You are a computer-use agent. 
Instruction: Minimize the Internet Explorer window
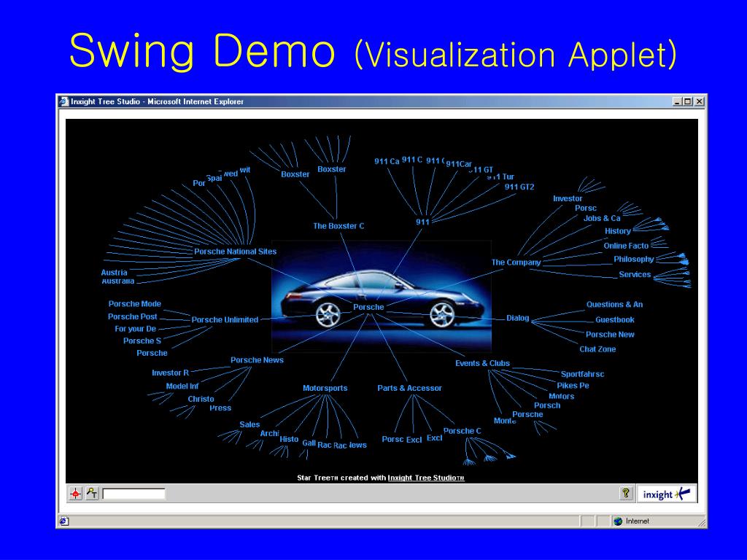pyautogui.click(x=678, y=101)
